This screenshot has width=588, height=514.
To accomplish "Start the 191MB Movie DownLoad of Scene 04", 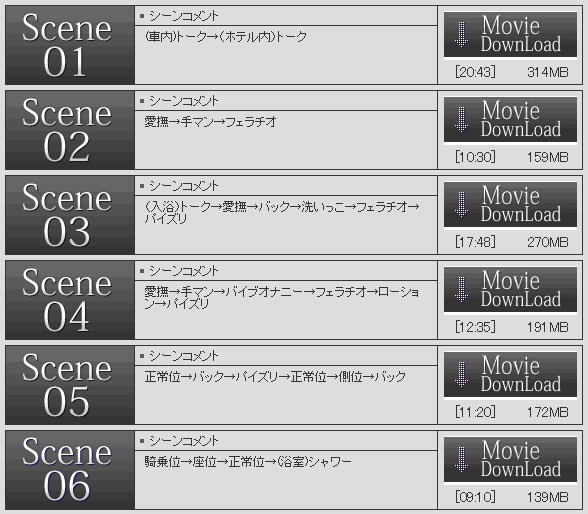I will click(x=510, y=291).
